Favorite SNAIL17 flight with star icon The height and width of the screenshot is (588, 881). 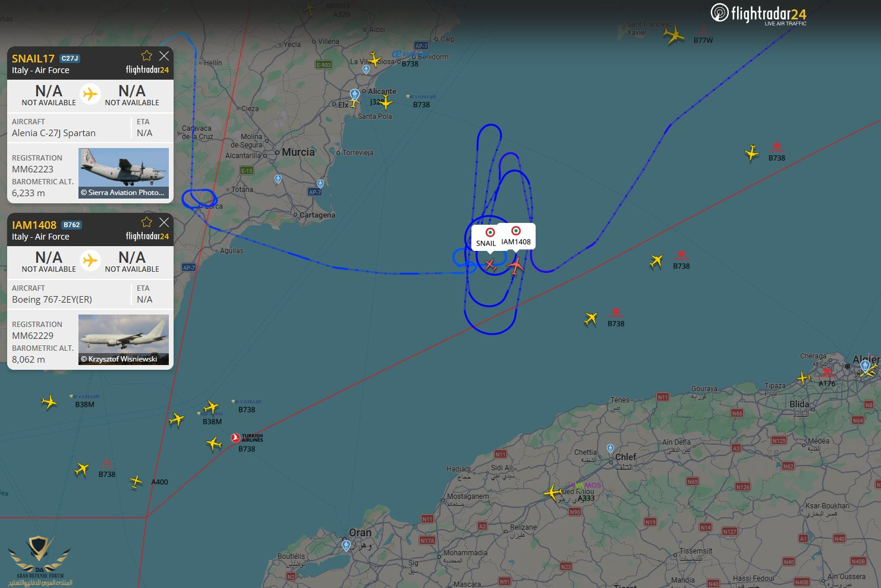coord(147,55)
